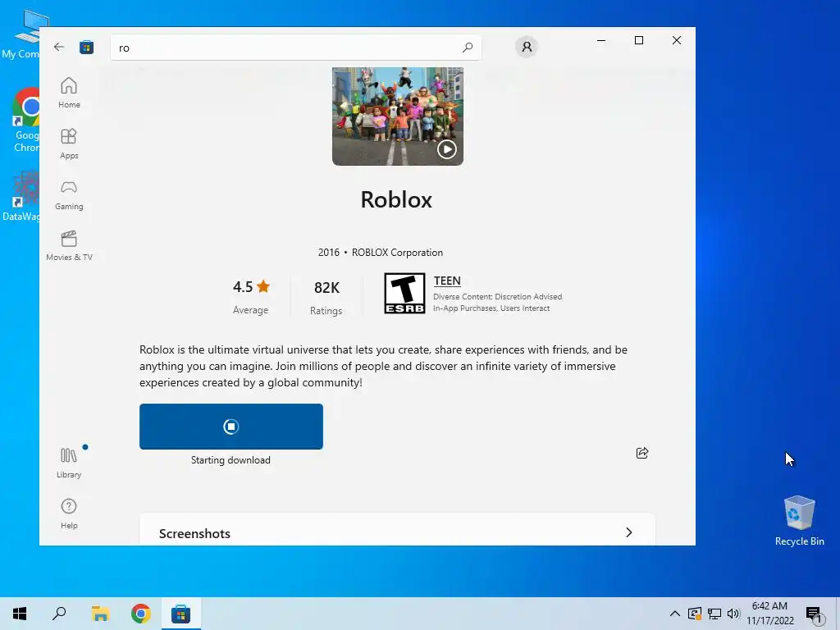Share the Roblox app with the share icon

[x=641, y=453]
